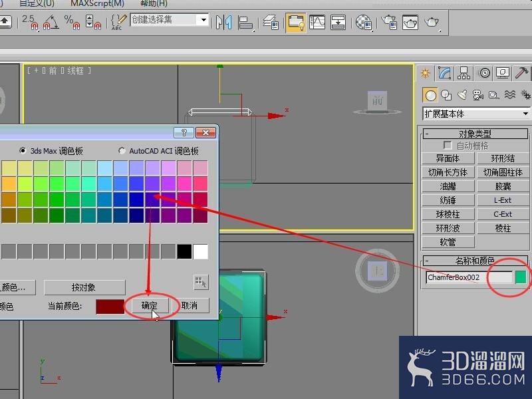Switch to the Display panel tab
The width and height of the screenshot is (532, 399).
[503, 73]
